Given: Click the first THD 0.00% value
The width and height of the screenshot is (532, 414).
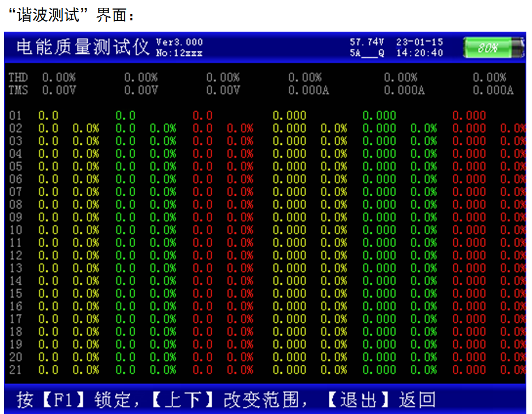Looking at the screenshot, I should tap(59, 77).
